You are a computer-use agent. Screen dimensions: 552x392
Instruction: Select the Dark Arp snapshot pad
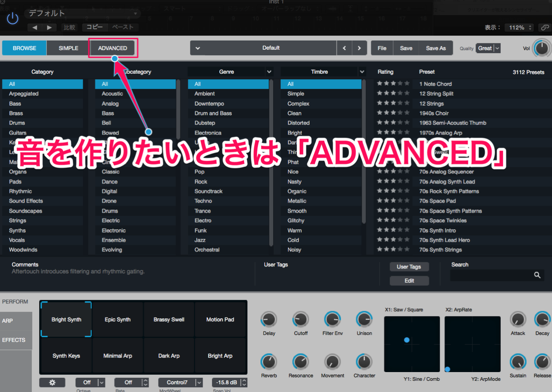(169, 356)
